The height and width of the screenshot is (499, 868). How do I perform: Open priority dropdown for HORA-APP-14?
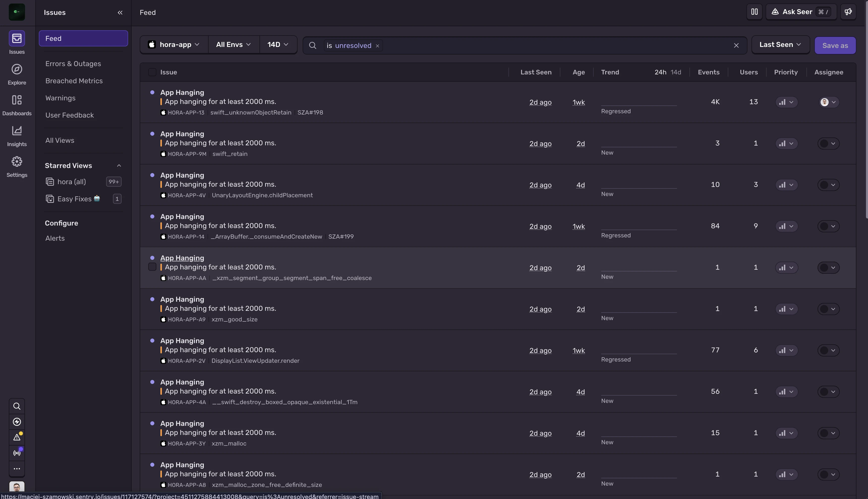click(787, 226)
